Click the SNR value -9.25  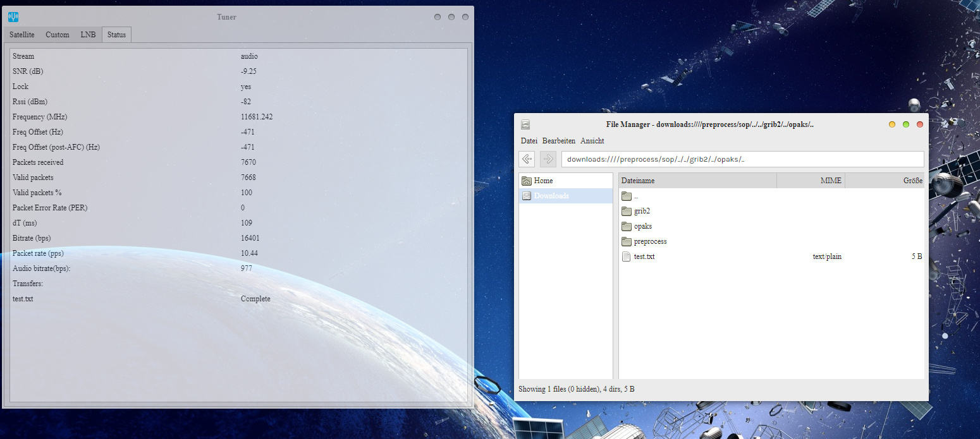(x=248, y=71)
